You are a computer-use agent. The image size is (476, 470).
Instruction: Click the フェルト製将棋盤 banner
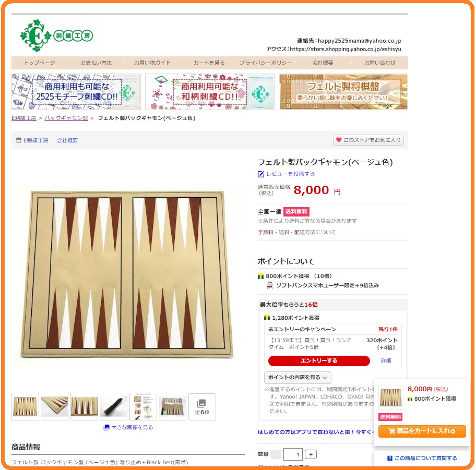coord(343,92)
